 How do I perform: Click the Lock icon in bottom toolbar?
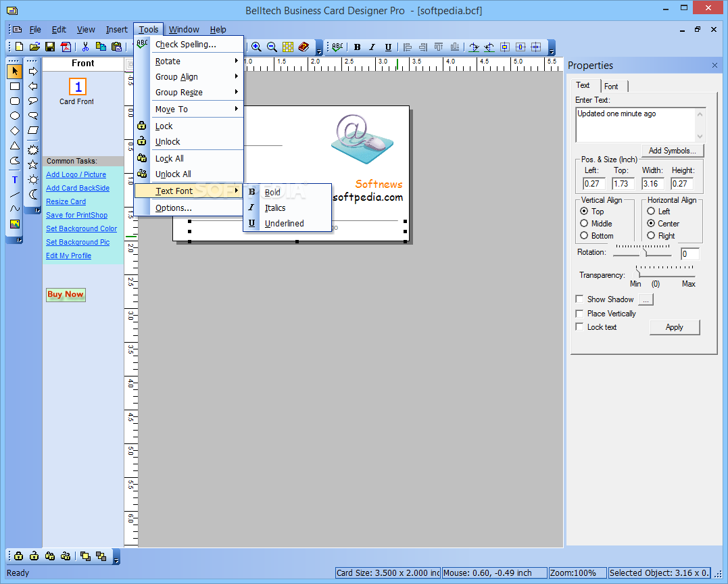point(18,556)
